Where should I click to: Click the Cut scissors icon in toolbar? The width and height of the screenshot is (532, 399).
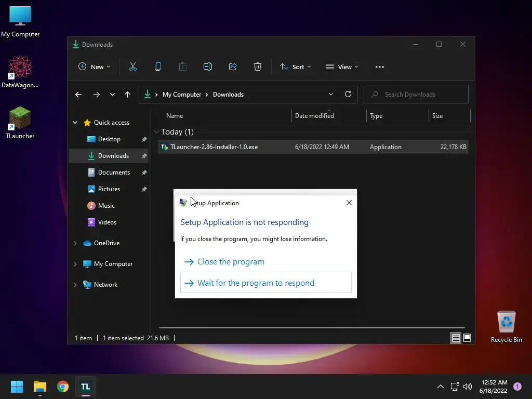click(x=132, y=67)
